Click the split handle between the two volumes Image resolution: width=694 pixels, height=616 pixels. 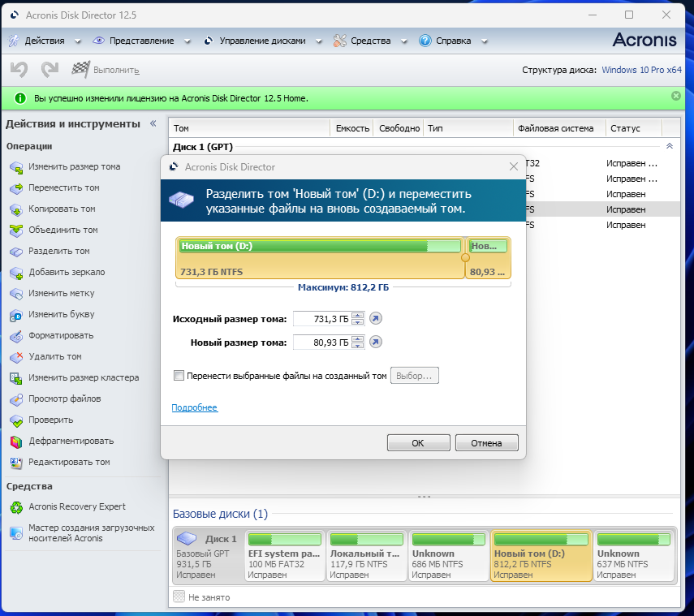[465, 257]
